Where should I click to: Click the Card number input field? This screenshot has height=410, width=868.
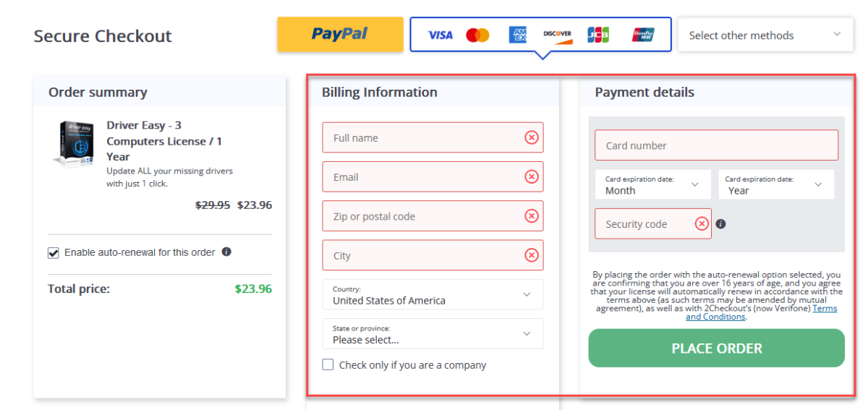(716, 145)
